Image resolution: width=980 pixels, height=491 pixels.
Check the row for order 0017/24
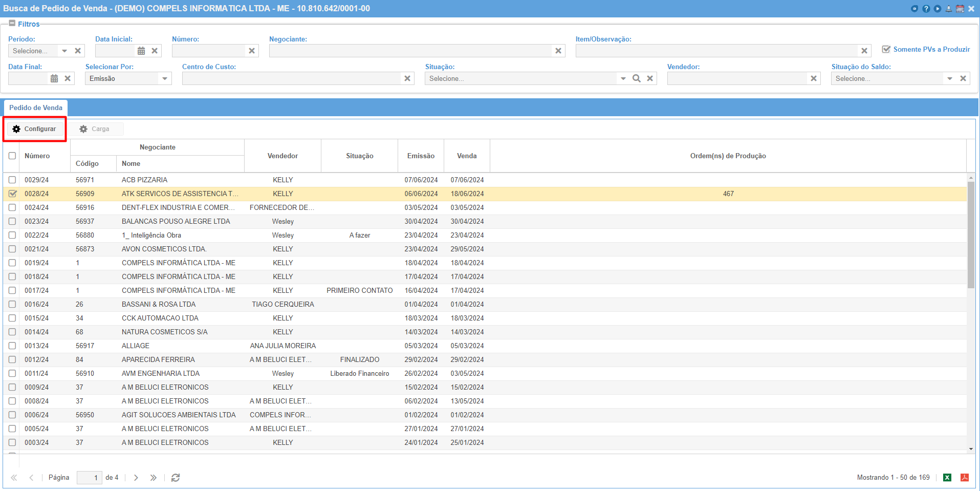tap(12, 290)
